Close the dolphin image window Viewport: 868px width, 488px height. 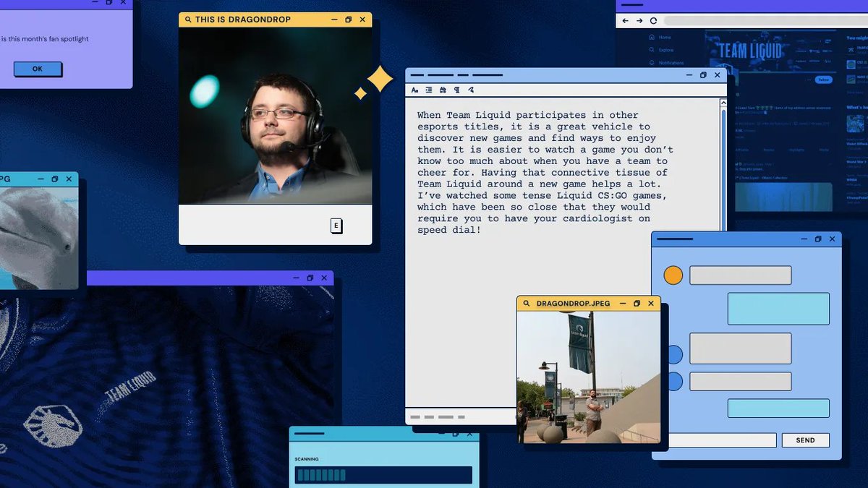[x=69, y=179]
